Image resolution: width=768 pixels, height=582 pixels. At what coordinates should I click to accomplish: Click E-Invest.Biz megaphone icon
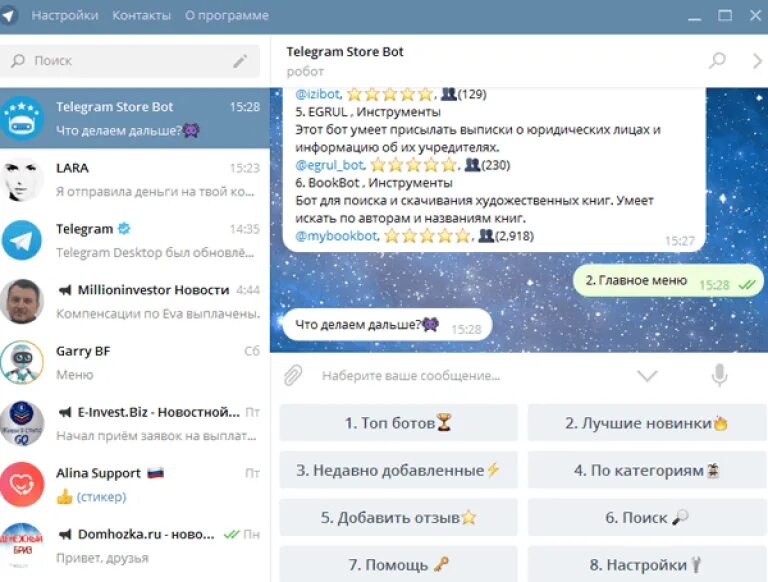coord(65,412)
